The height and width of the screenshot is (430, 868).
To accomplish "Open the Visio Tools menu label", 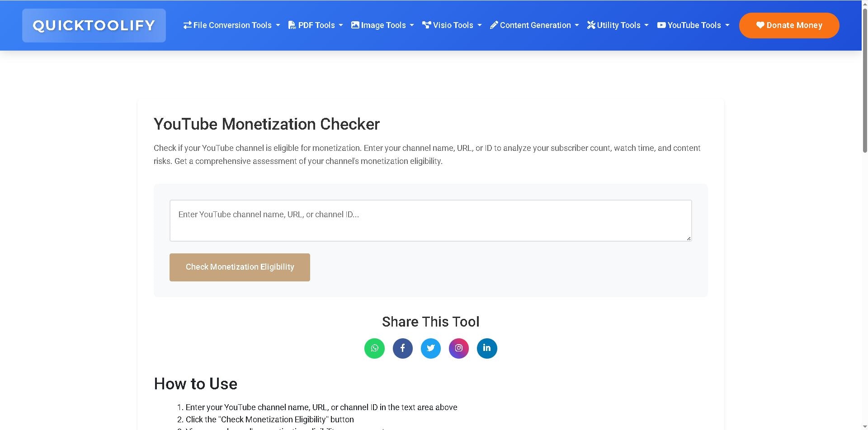I will (453, 25).
